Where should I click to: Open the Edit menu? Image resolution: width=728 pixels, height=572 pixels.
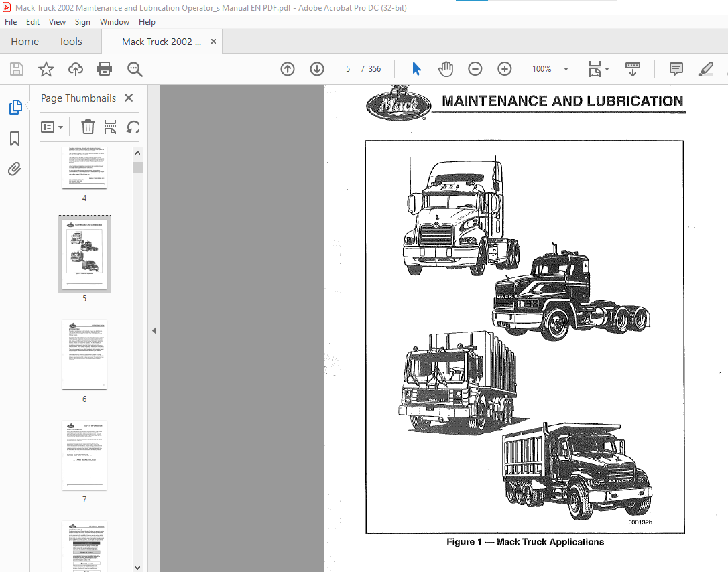(x=32, y=22)
